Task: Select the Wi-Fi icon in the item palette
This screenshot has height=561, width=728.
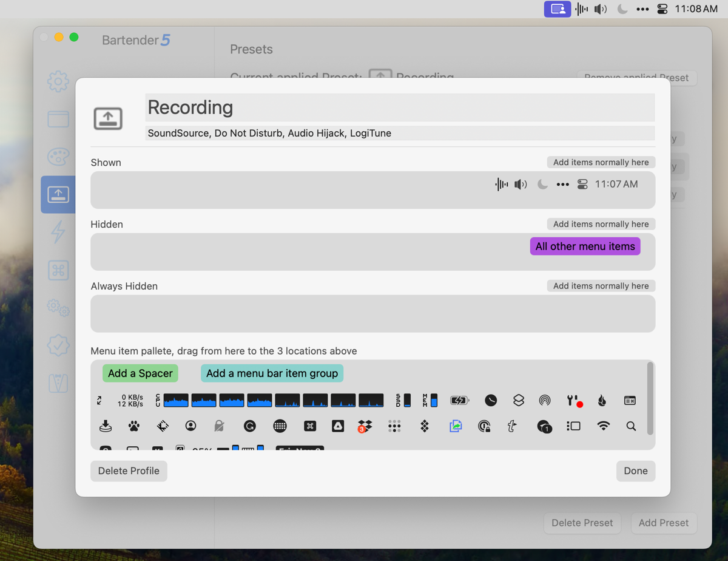Action: (603, 426)
